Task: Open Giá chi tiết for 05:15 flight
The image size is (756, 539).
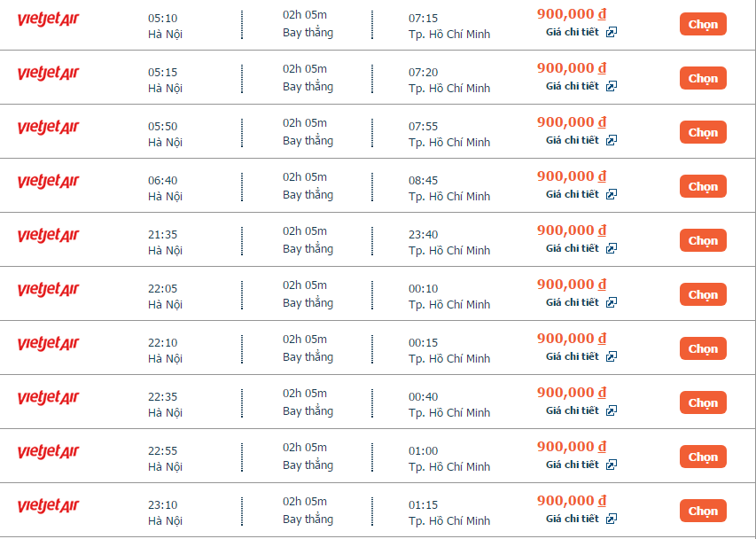Action: point(573,86)
